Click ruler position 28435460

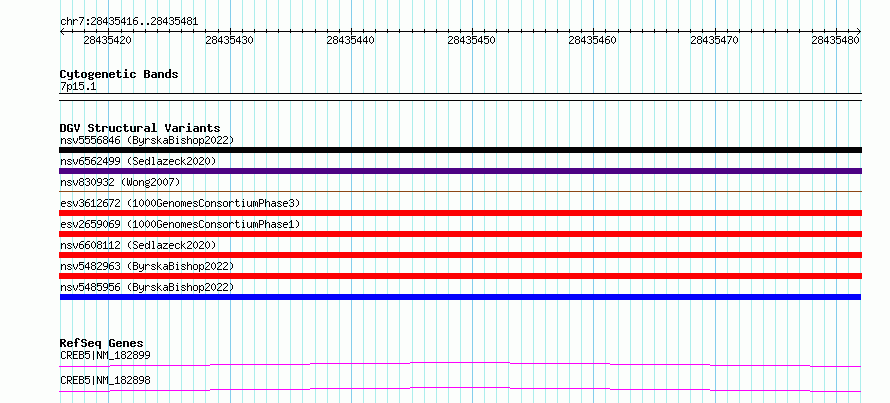coord(593,40)
